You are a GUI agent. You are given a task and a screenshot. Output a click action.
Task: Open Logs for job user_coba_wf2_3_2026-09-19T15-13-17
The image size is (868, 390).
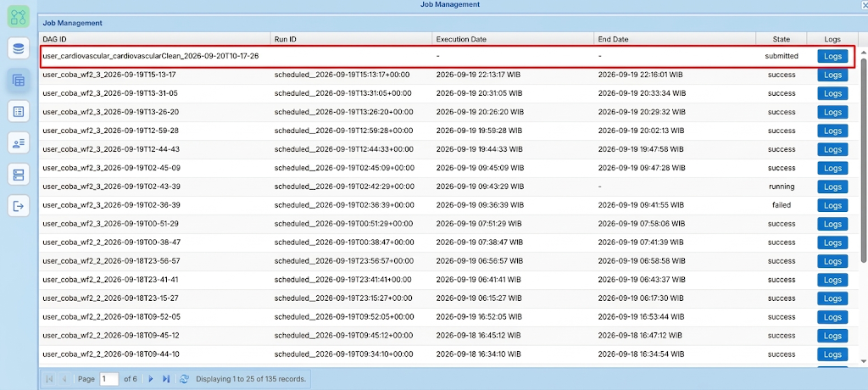click(x=832, y=75)
